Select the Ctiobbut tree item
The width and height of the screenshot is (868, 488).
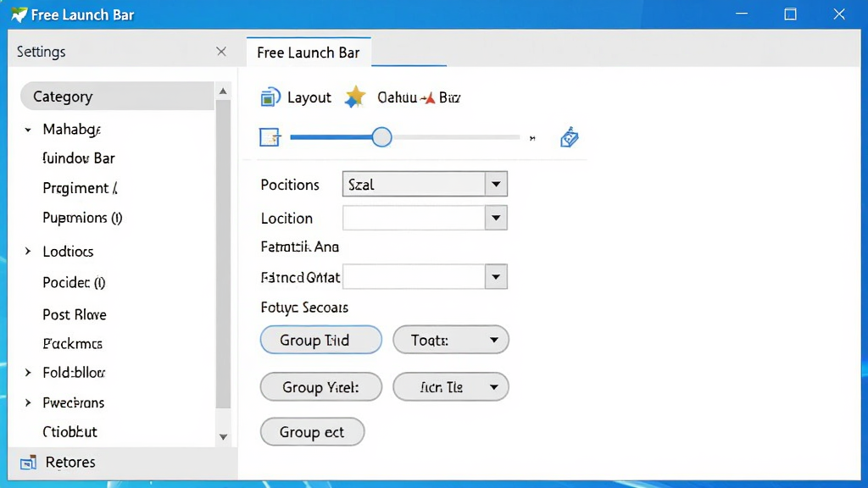tap(70, 431)
